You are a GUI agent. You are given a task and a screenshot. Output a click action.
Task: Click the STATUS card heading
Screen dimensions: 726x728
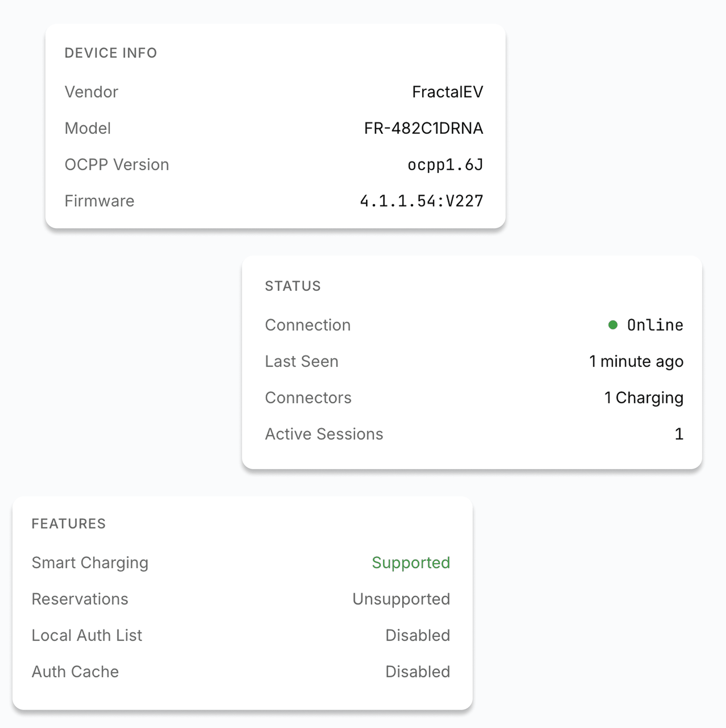click(x=293, y=286)
